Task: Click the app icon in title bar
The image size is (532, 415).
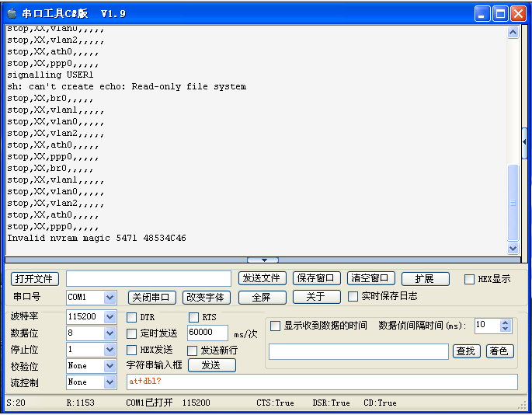Action: [12, 13]
